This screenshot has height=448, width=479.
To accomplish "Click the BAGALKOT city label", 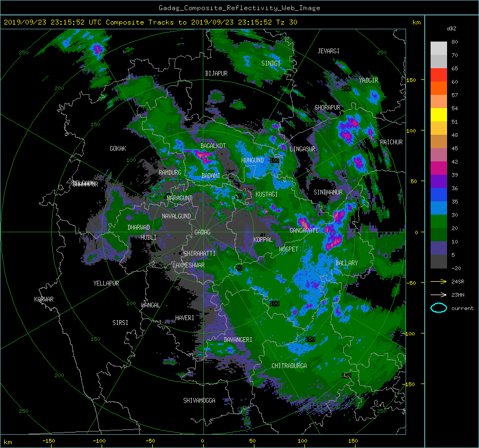I will click(213, 146).
